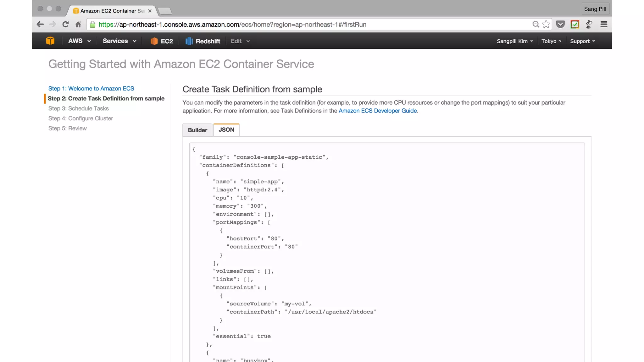This screenshot has height=362, width=644.
Task: Expand the Services dropdown
Action: [119, 41]
